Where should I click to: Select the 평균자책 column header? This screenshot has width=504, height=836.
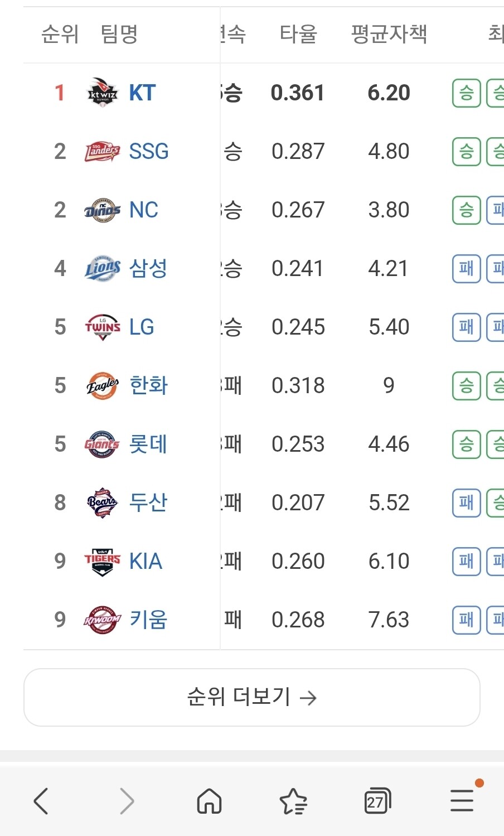click(389, 34)
